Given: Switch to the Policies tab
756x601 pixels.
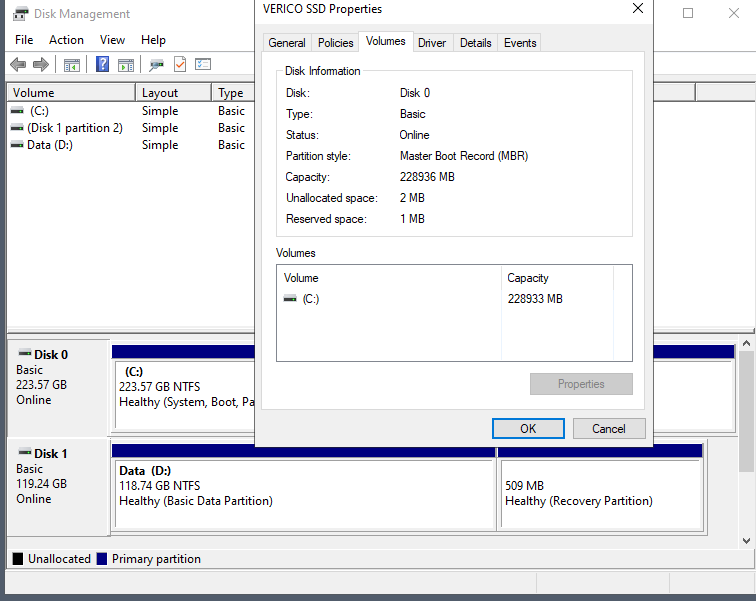Looking at the screenshot, I should [336, 43].
